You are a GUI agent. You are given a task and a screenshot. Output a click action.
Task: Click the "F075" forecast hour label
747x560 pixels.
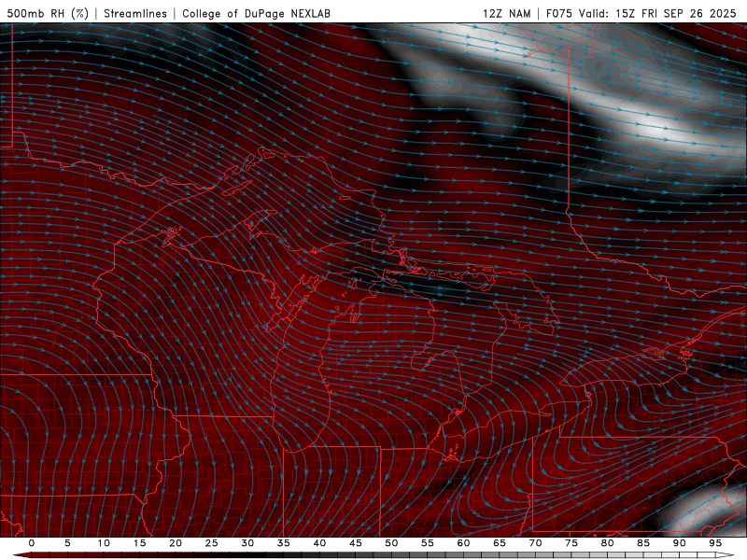[x=559, y=13]
